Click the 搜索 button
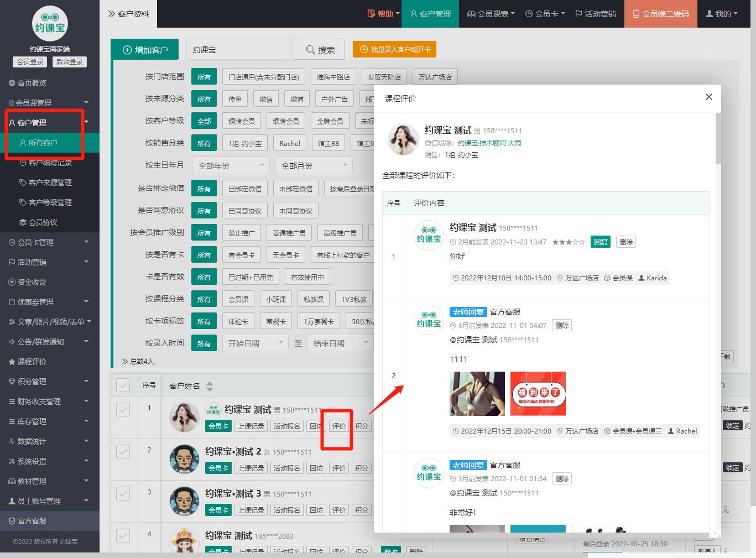The image size is (756, 558). click(320, 50)
